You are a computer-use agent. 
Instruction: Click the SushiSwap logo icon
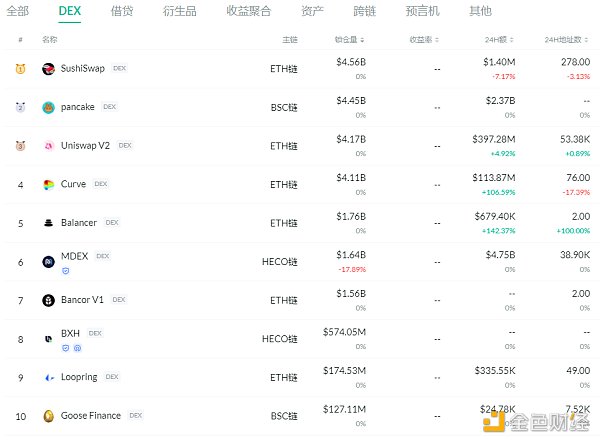(x=48, y=69)
